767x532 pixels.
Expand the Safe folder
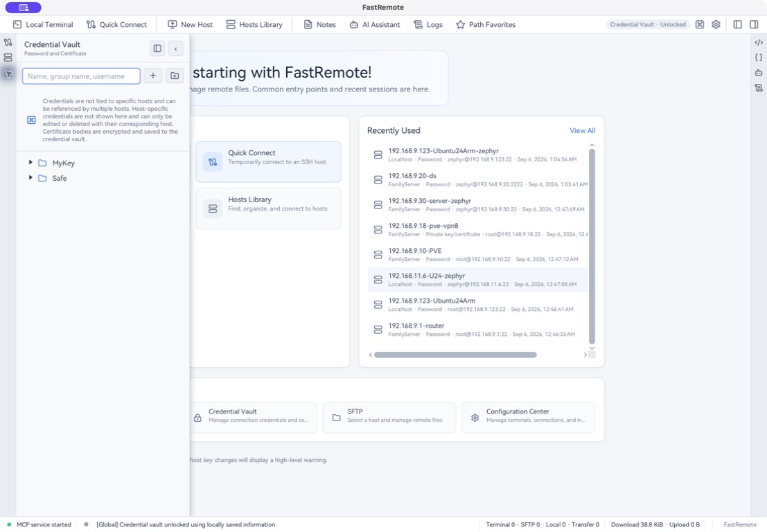[30, 177]
